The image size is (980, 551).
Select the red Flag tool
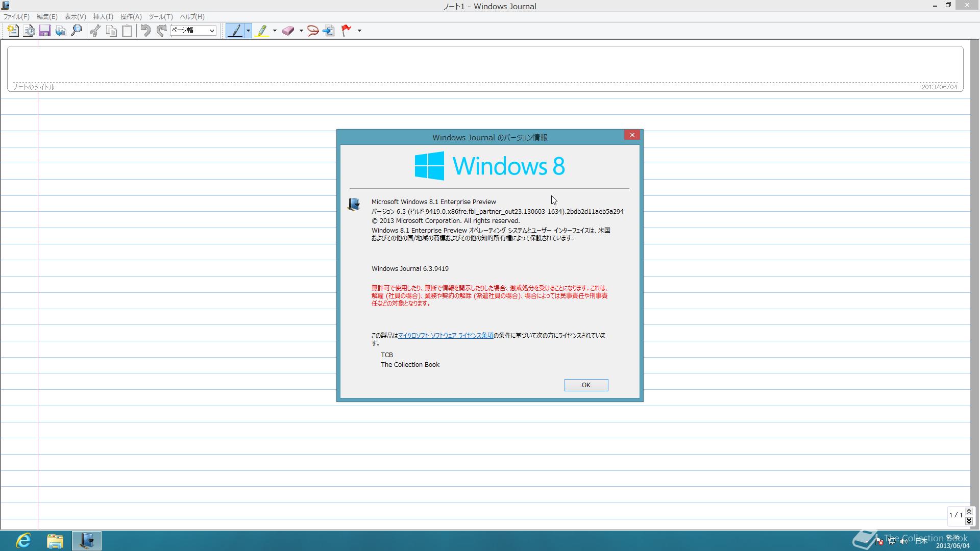pos(347,31)
